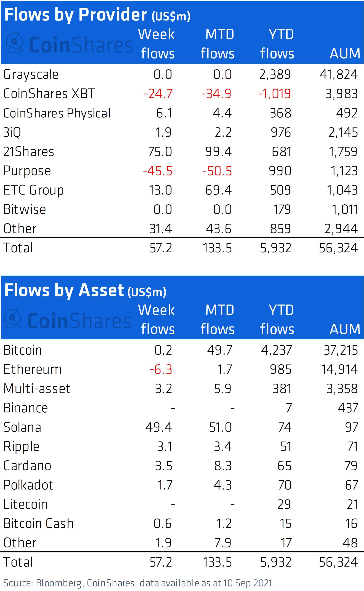Select the Multi-asset row label
This screenshot has height=591, width=364.
pyautogui.click(x=37, y=389)
